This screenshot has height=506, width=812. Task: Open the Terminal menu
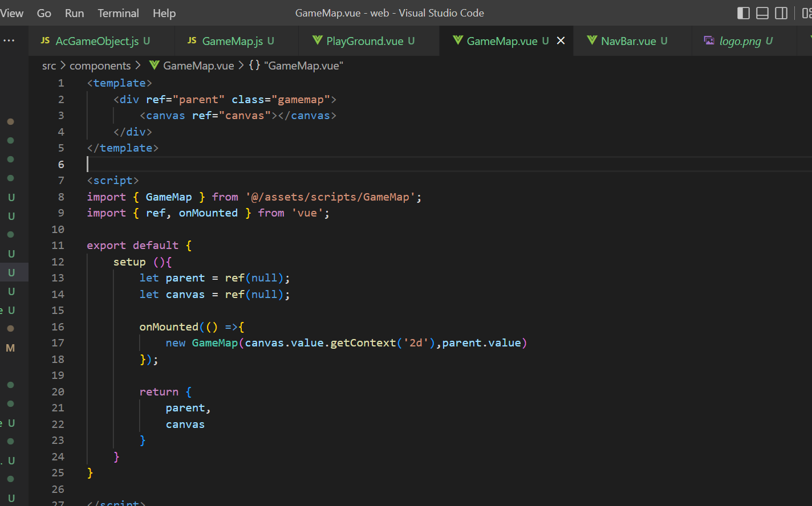coord(118,13)
